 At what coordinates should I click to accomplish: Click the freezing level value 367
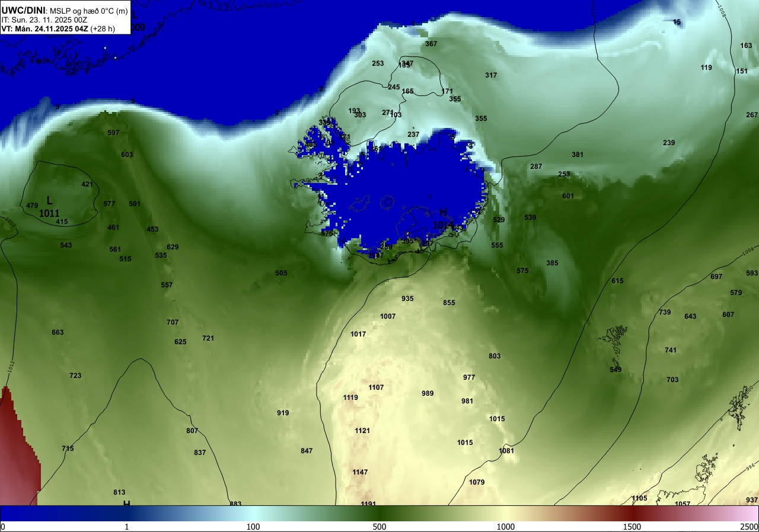431,44
